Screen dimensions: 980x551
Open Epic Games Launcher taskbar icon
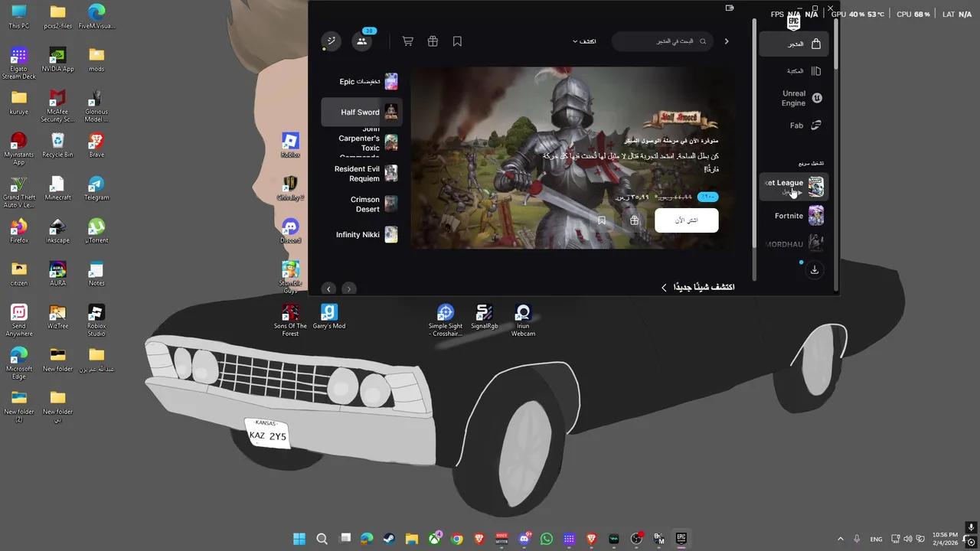681,539
